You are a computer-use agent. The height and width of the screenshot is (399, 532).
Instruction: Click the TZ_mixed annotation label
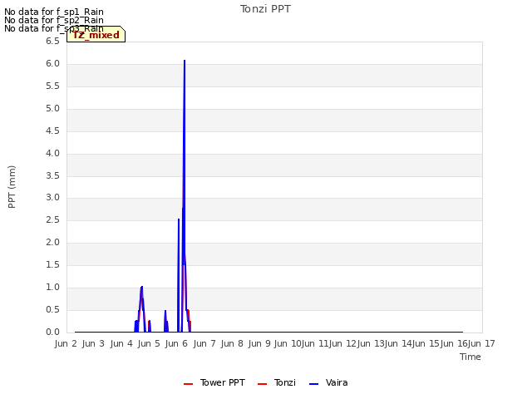96,34
